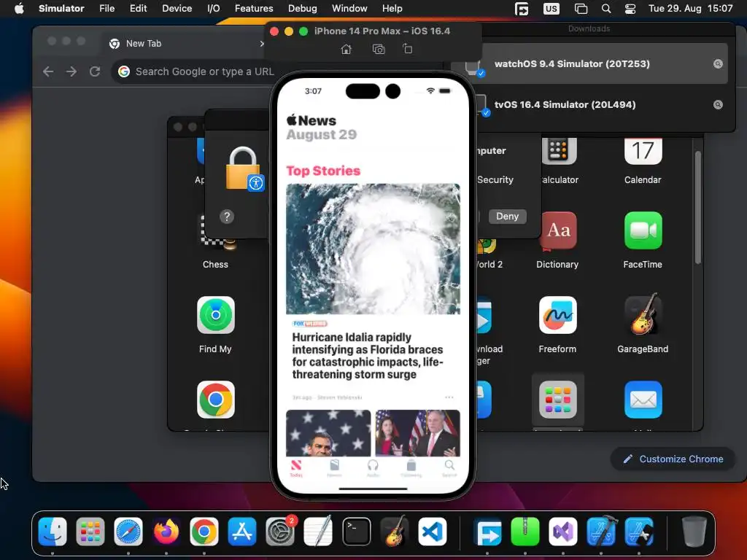Open Finder from the Dock

click(53, 531)
